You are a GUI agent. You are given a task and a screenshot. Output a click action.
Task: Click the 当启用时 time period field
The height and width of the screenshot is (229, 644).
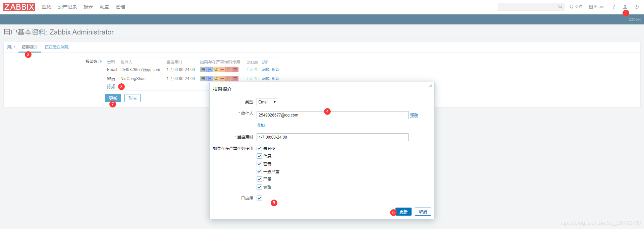click(332, 137)
